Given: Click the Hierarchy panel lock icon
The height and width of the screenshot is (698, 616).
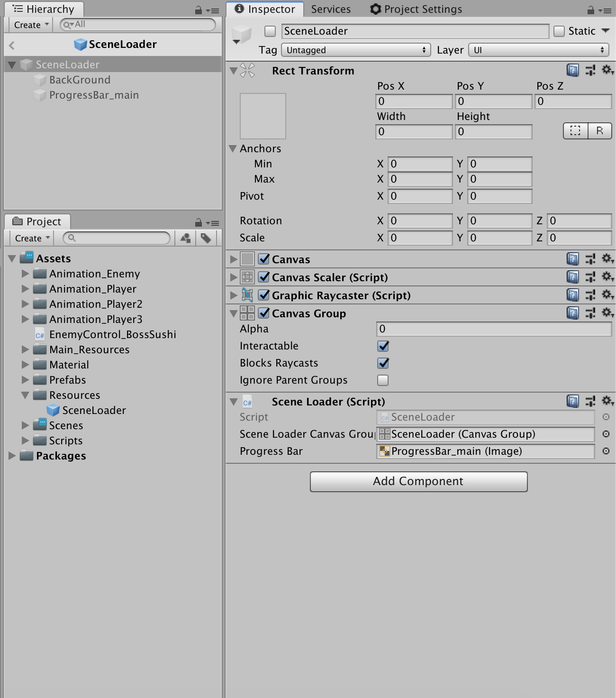Looking at the screenshot, I should coord(199,10).
